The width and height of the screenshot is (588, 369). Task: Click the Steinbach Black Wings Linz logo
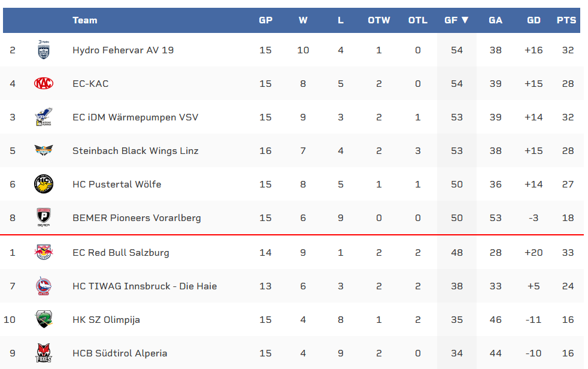(44, 150)
